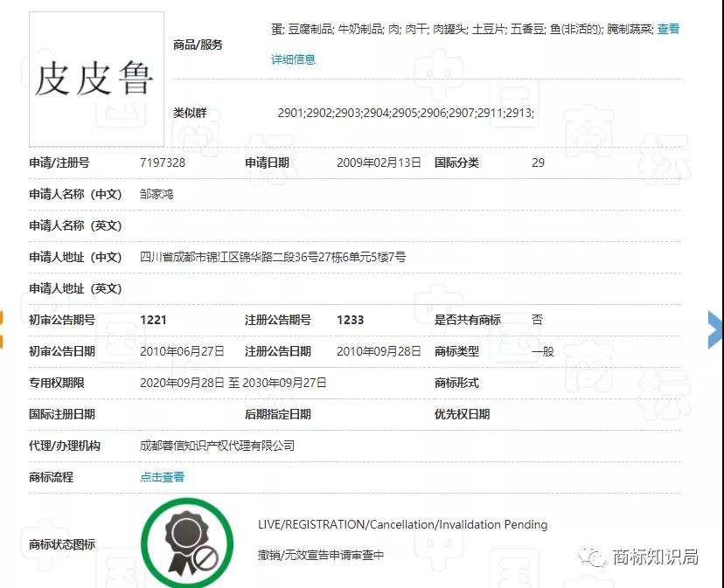Select registration number 7197328
Image resolution: width=724 pixels, height=588 pixels.
(163, 163)
